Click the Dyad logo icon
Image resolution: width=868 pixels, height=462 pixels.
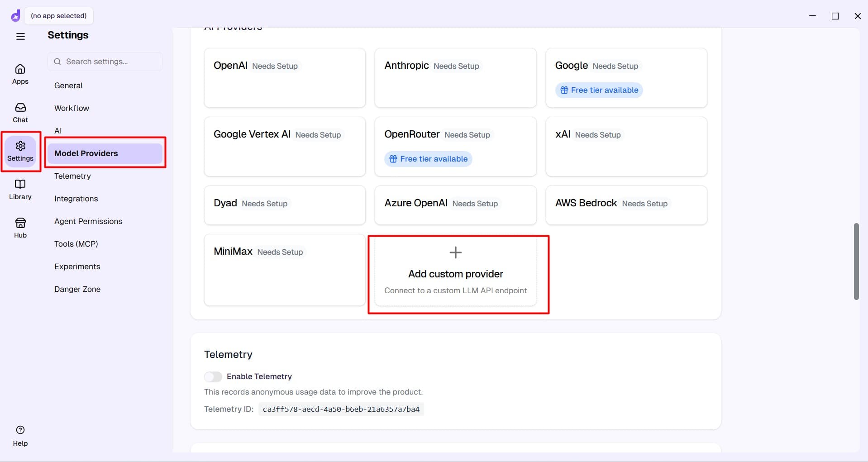coord(15,16)
